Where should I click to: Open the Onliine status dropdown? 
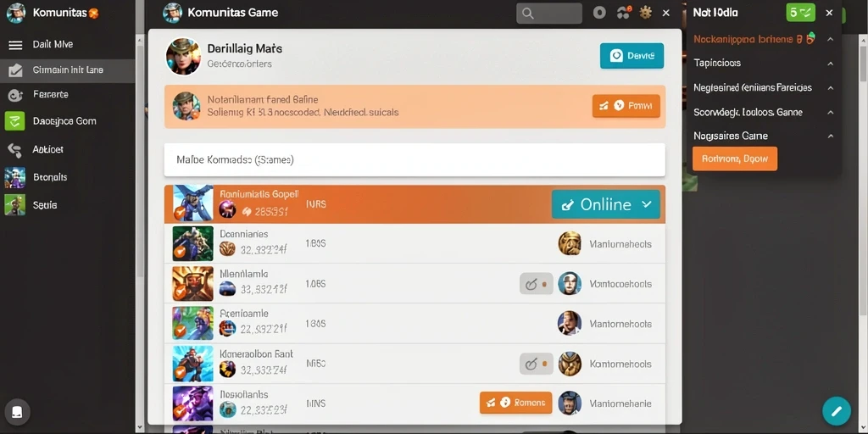point(605,205)
